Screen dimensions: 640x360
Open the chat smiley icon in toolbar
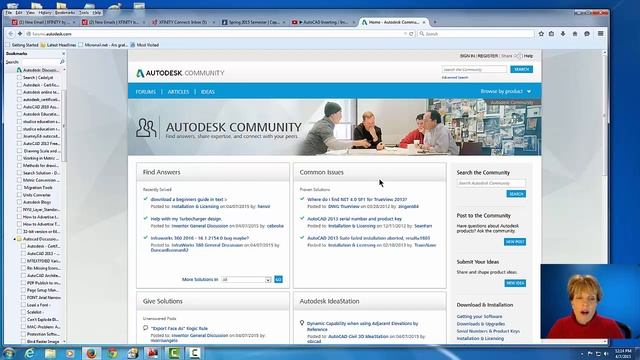[x=587, y=34]
